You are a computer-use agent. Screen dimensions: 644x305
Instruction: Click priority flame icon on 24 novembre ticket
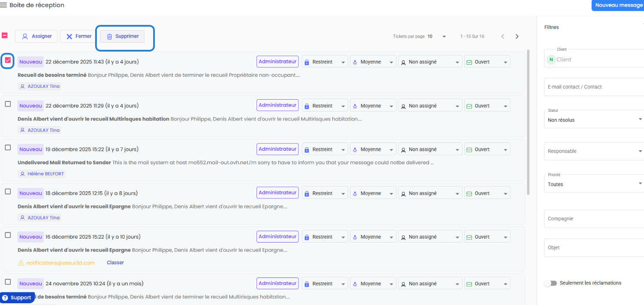[x=355, y=284]
